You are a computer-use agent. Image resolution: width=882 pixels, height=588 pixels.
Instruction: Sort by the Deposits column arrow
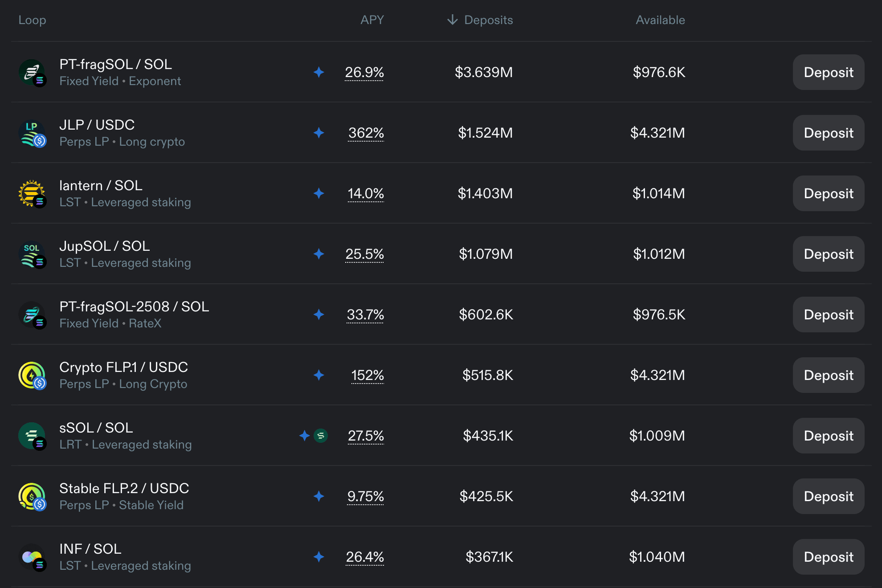pyautogui.click(x=453, y=20)
